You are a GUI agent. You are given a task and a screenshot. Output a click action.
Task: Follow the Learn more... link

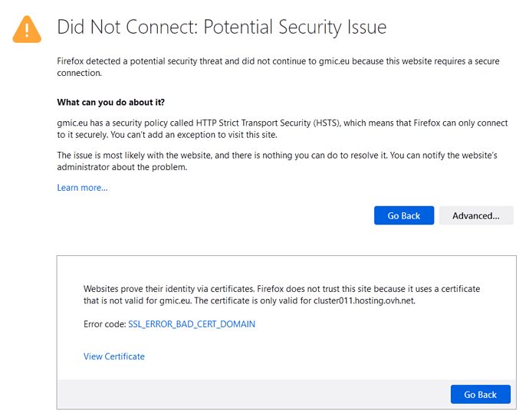point(82,188)
